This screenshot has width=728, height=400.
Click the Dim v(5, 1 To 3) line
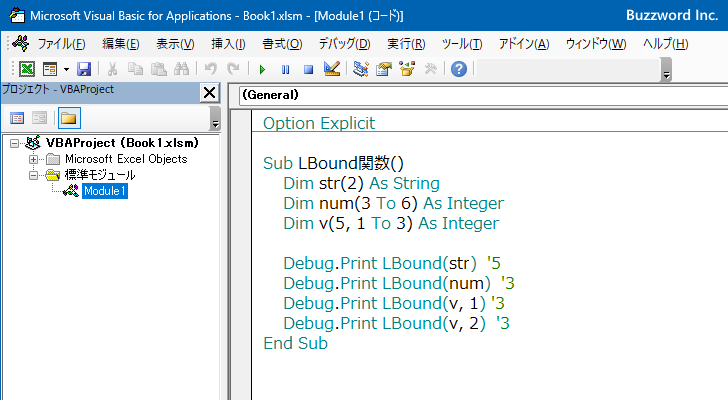pyautogui.click(x=391, y=223)
